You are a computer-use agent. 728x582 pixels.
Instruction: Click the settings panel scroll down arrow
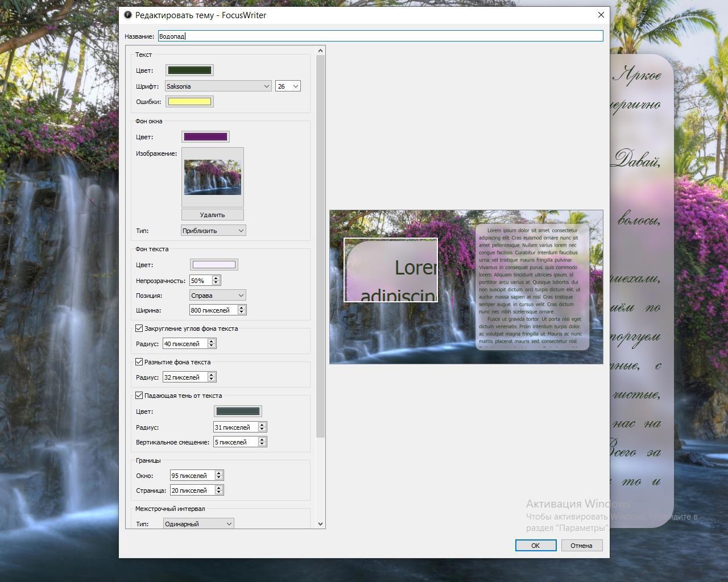(x=320, y=523)
